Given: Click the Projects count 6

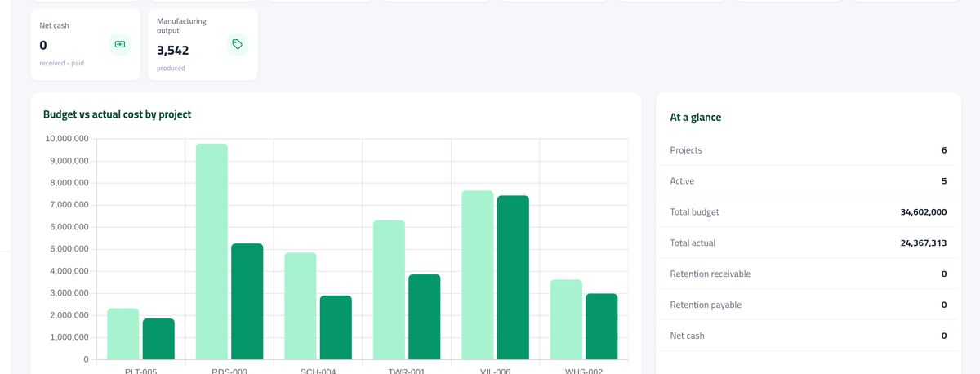Looking at the screenshot, I should pyautogui.click(x=944, y=150).
